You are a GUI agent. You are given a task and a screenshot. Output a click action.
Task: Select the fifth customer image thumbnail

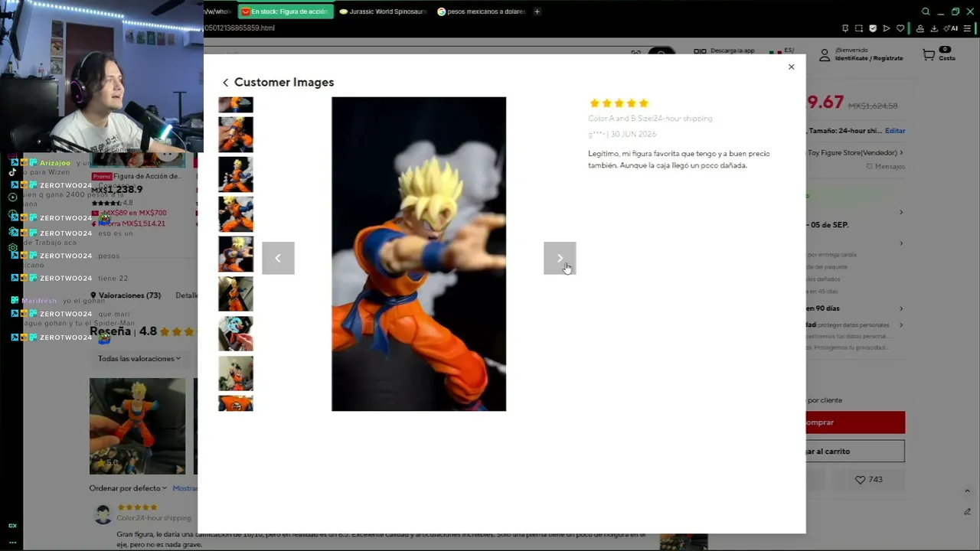236,253
